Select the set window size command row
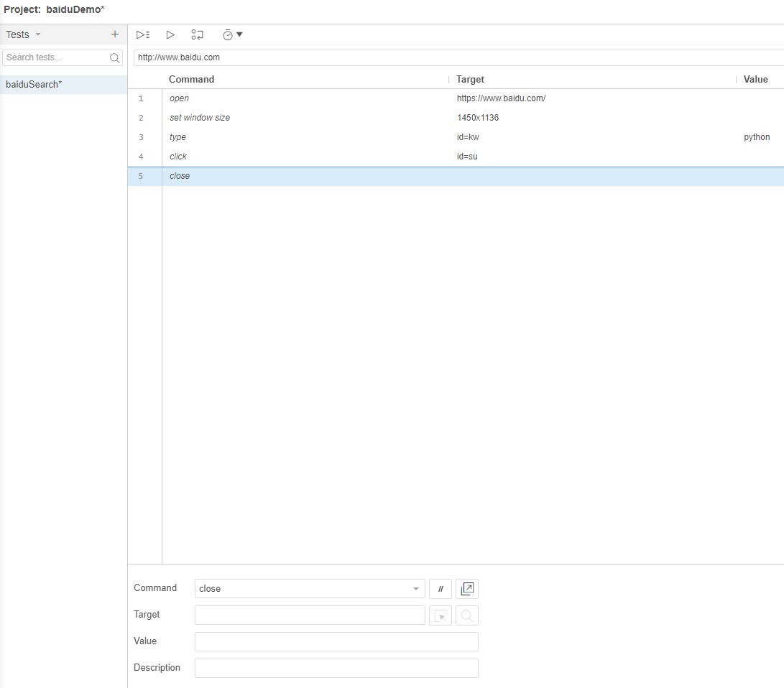The width and height of the screenshot is (784, 688). click(456, 118)
